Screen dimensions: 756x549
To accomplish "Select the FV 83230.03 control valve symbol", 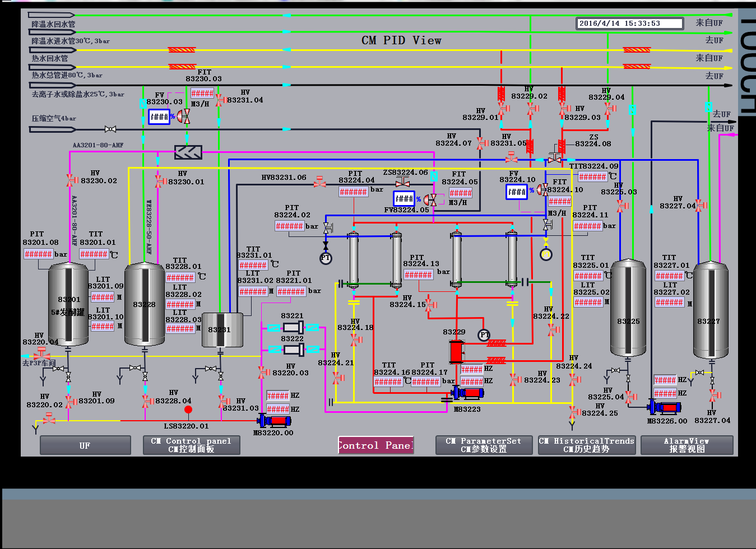I will click(183, 117).
